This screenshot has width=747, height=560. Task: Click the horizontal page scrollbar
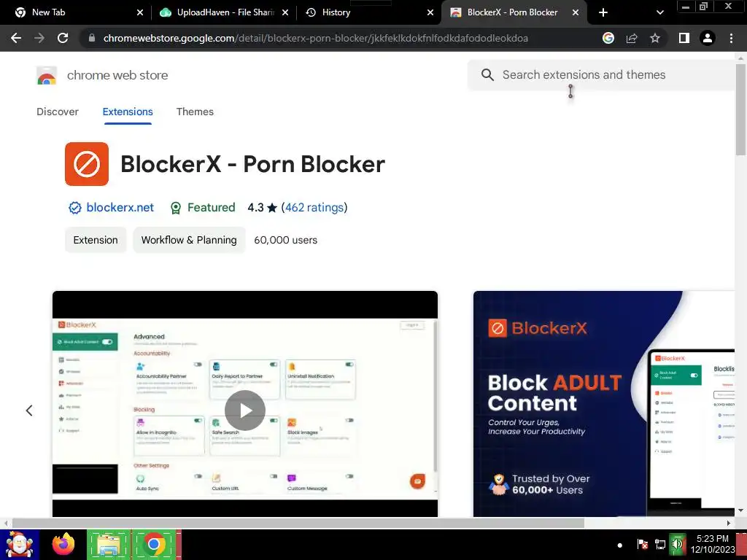298,523
